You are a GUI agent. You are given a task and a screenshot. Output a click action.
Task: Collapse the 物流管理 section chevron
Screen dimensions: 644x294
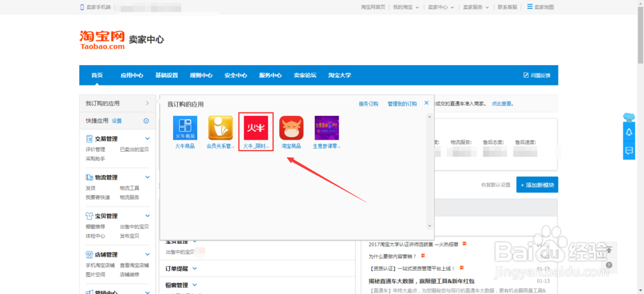(147, 177)
